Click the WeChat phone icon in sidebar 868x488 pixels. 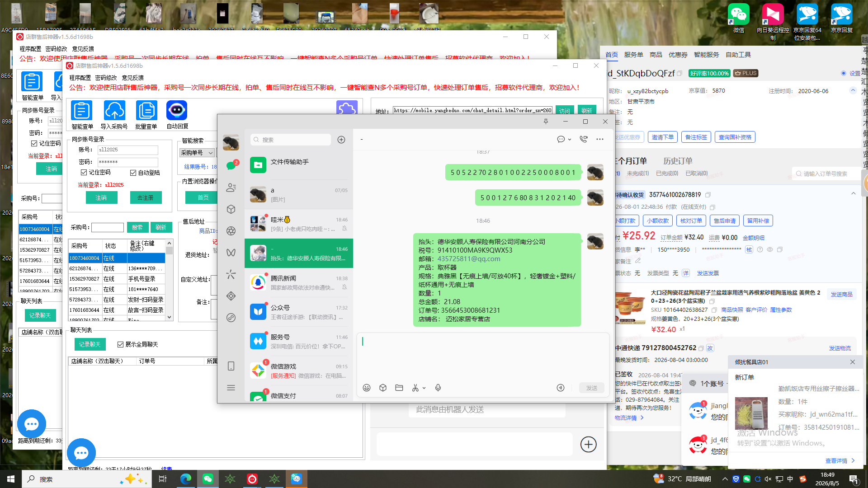231,366
